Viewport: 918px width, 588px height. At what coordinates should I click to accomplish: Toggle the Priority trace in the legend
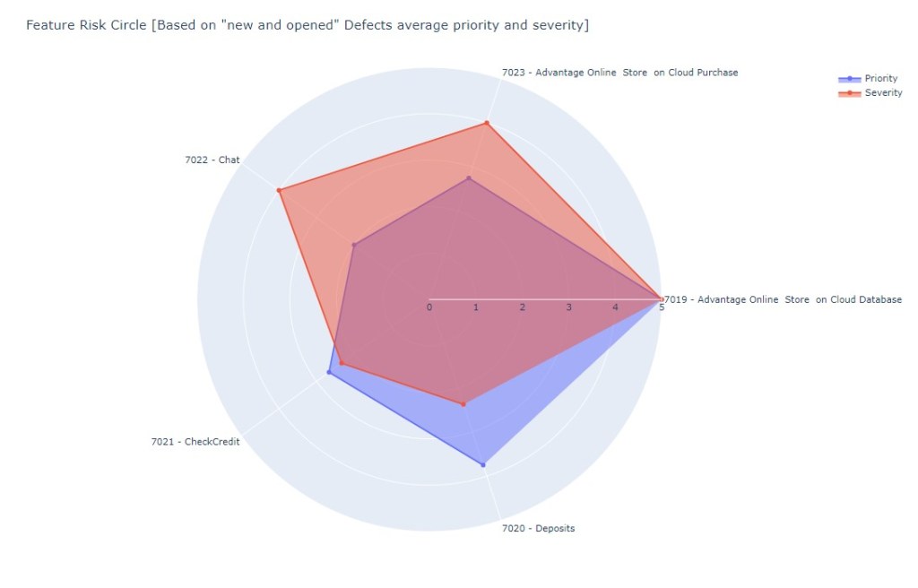(x=880, y=79)
